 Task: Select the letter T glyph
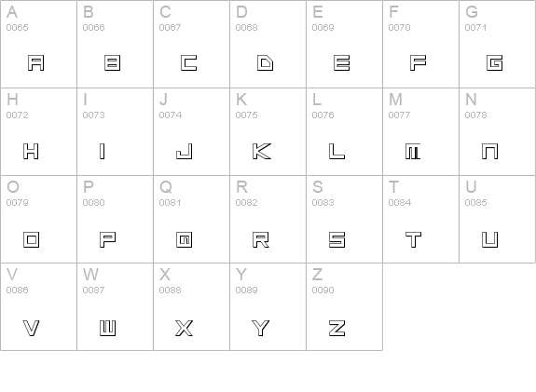point(413,239)
